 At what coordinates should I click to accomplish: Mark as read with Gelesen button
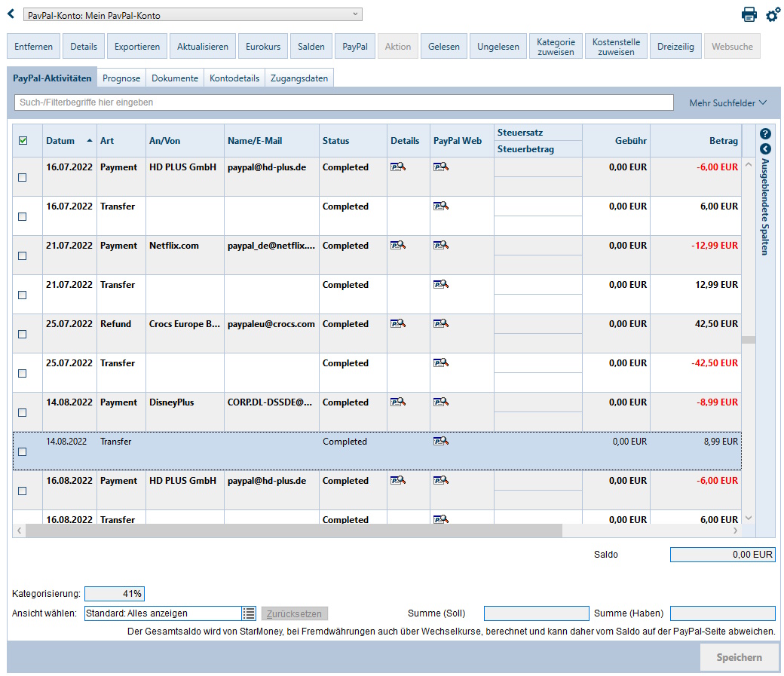pos(444,46)
